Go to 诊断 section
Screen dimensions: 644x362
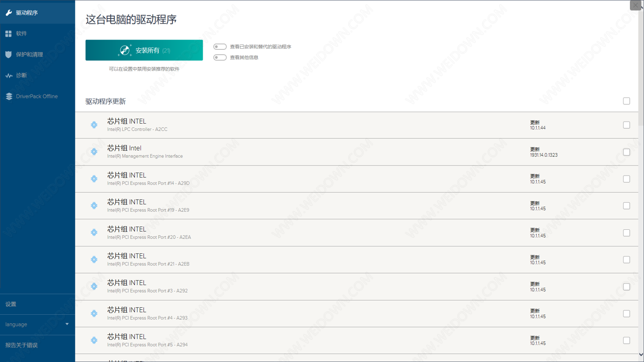(37, 75)
